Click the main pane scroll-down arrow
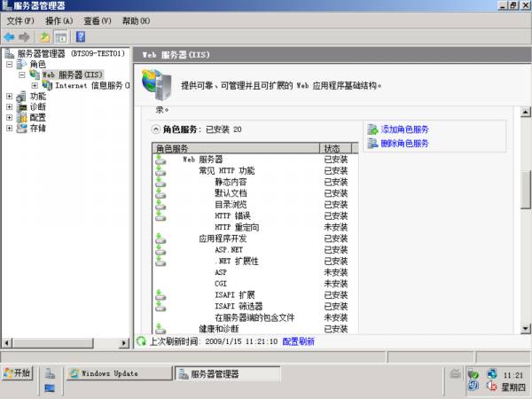Viewport: 532px width, 399px height. (526, 328)
